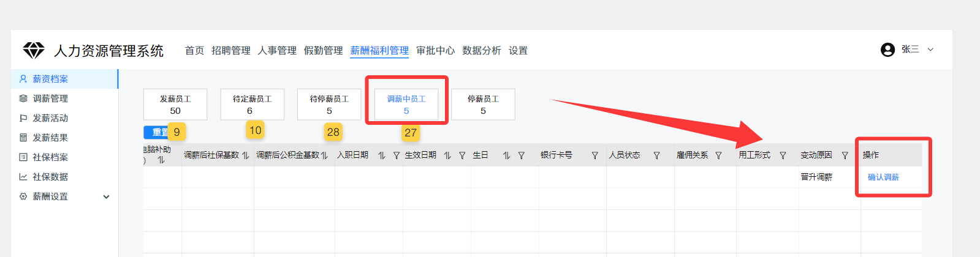Filter the 银行卡号 column
The height and width of the screenshot is (257, 980).
click(594, 155)
